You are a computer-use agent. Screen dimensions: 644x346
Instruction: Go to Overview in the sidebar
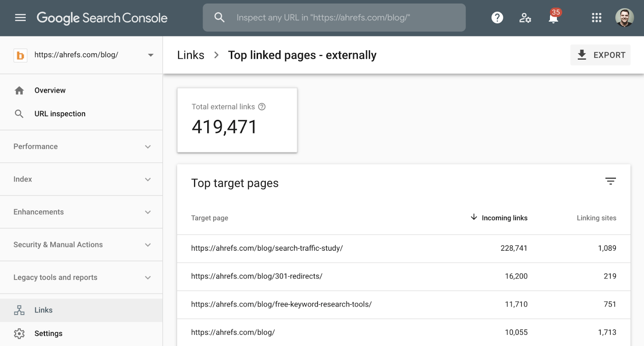50,91
